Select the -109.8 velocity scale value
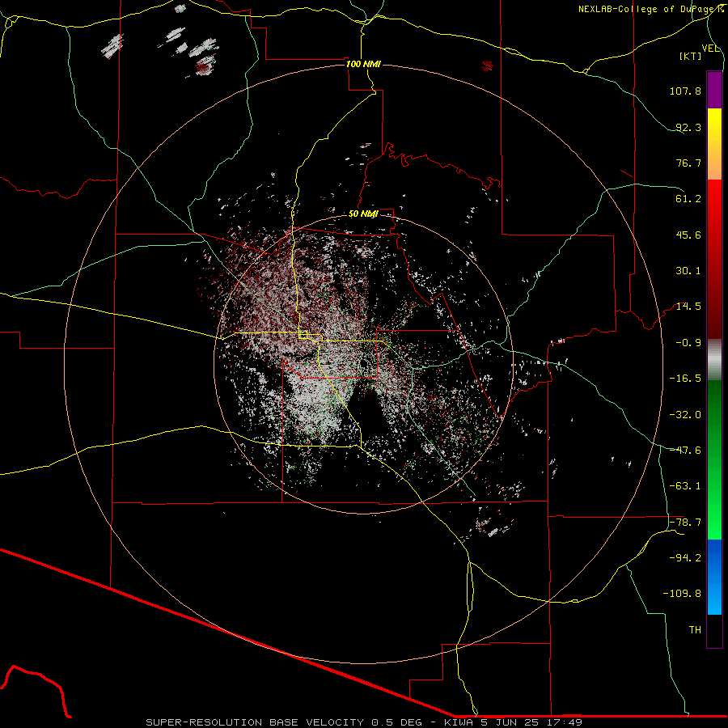 [x=683, y=594]
